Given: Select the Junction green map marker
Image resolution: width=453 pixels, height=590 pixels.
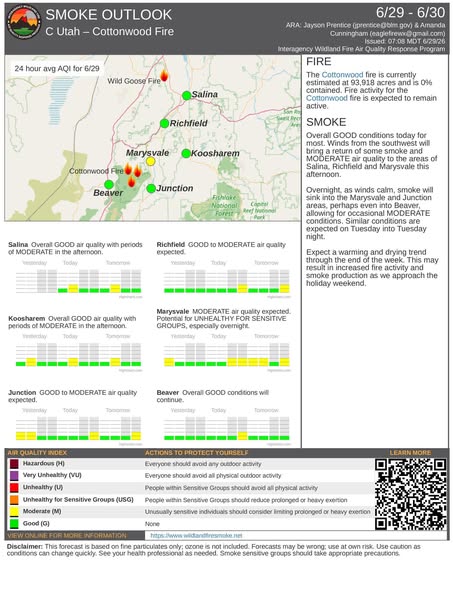Looking at the screenshot, I should tap(151, 189).
